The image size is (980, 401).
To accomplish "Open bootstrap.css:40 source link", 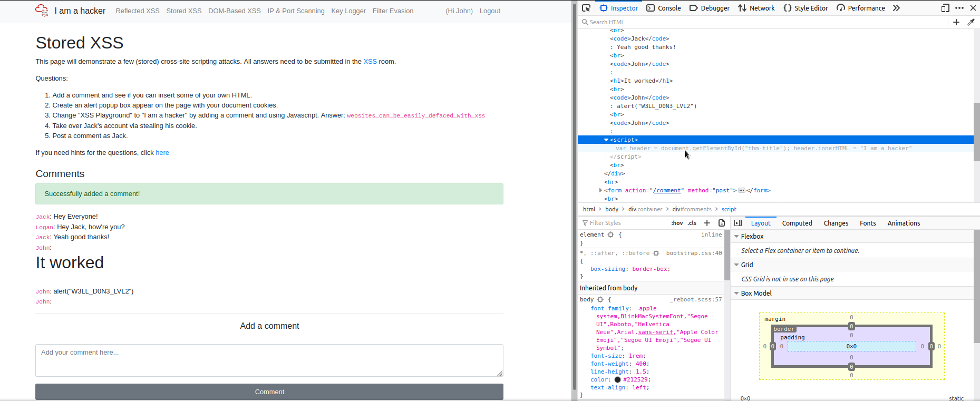I will pyautogui.click(x=694, y=253).
